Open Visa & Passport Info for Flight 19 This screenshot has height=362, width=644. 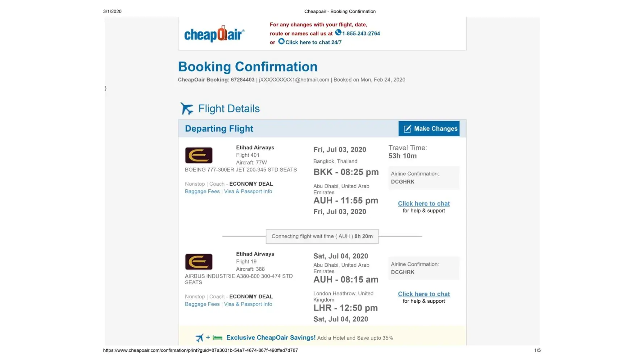pos(248,304)
